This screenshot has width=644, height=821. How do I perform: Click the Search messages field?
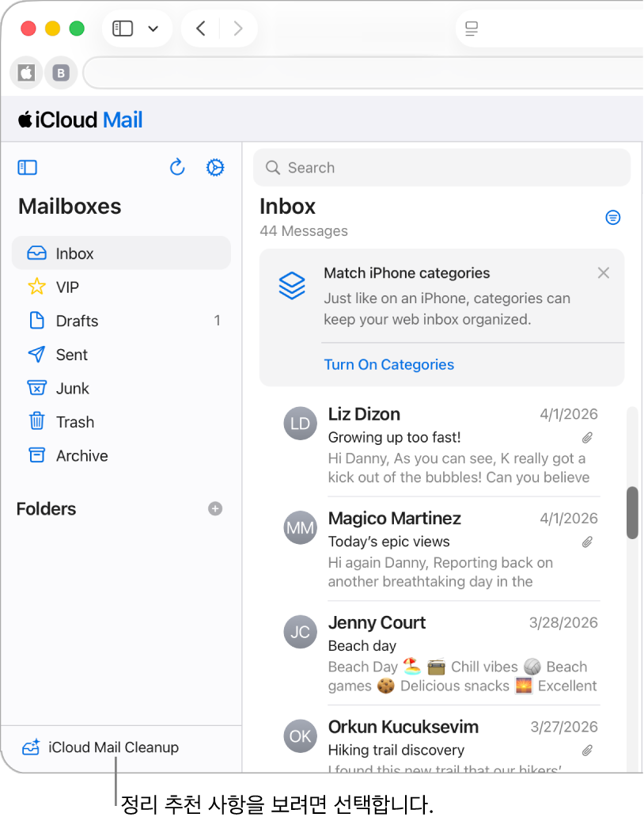point(442,168)
